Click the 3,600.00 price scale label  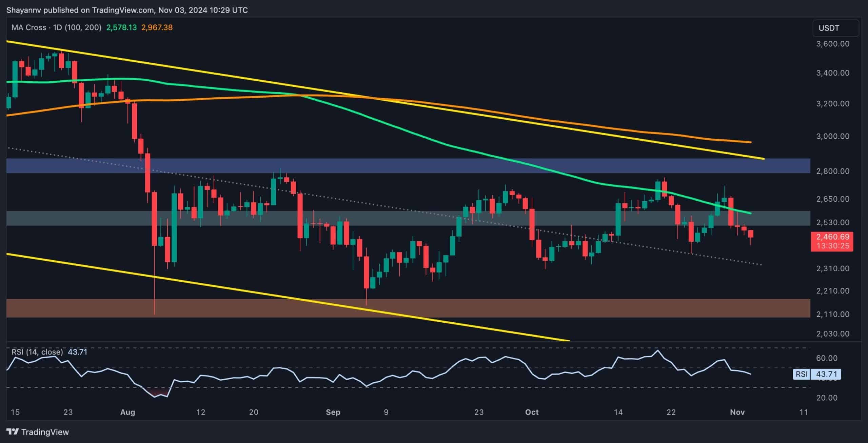(x=833, y=44)
